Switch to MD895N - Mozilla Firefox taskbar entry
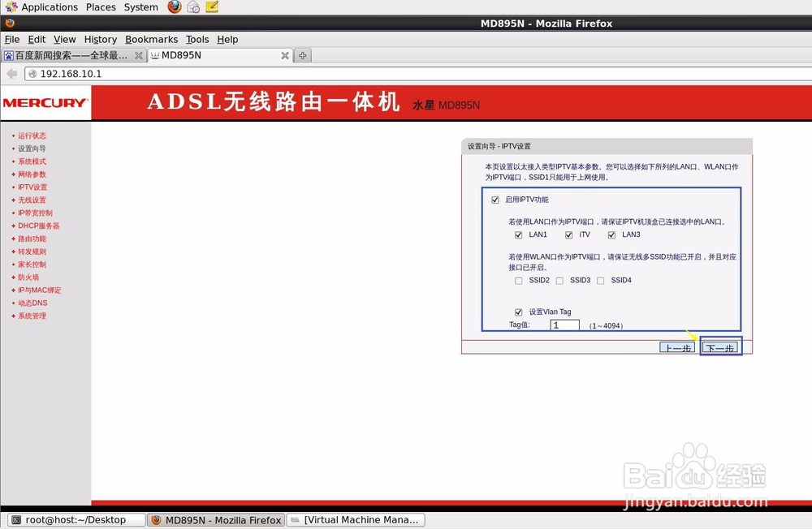Screen dimensions: 812x529 click(x=217, y=520)
